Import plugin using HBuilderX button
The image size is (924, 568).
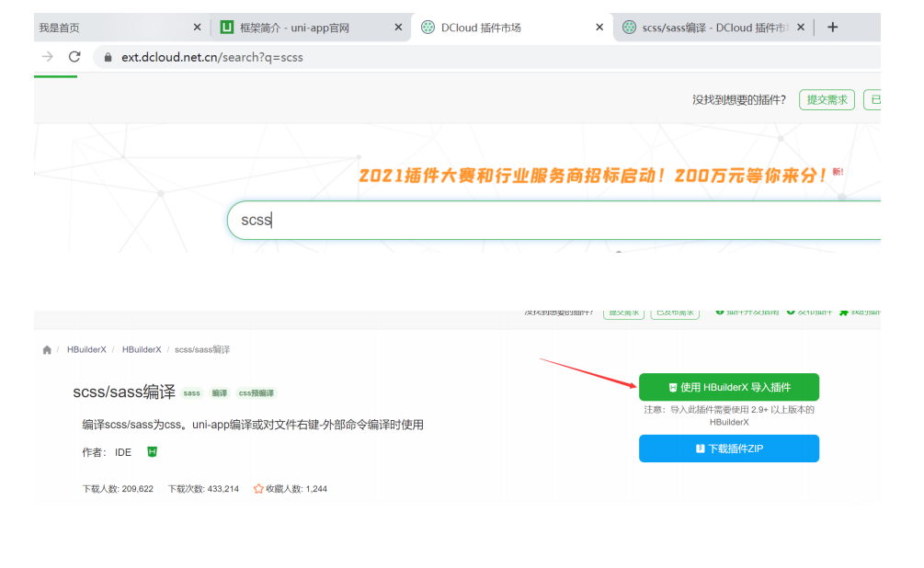coord(729,387)
